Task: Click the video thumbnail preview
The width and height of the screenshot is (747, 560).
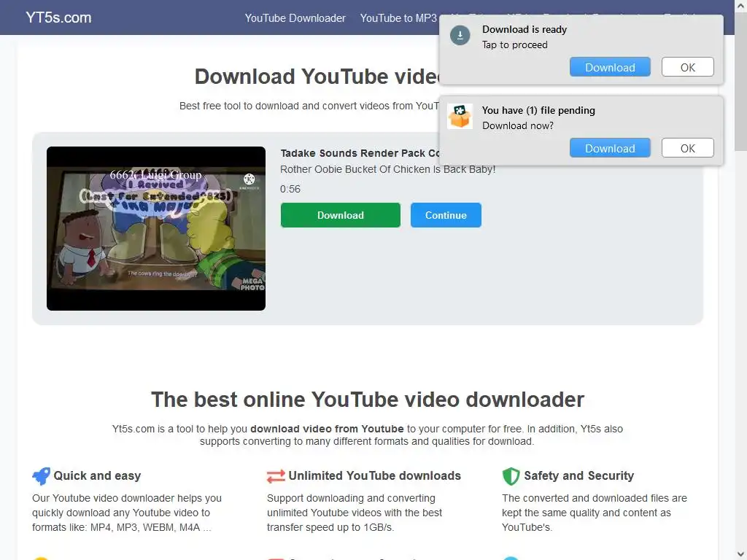Action: pyautogui.click(x=156, y=228)
